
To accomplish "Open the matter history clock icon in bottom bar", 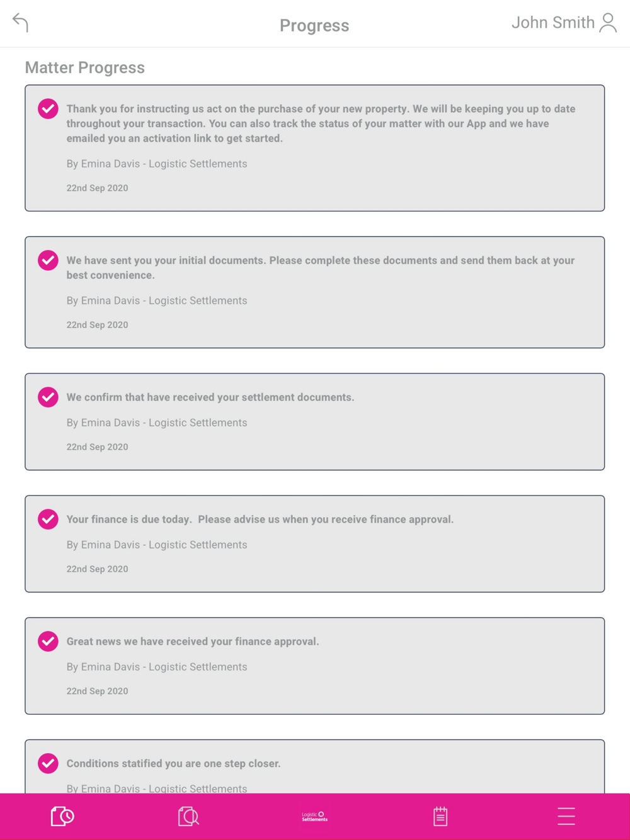I will pos(62,816).
